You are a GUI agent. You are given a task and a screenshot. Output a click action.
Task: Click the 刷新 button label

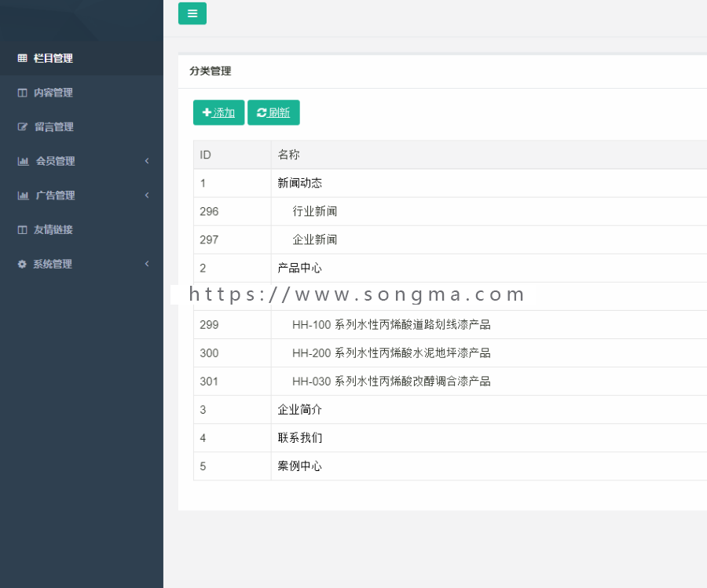pyautogui.click(x=279, y=112)
